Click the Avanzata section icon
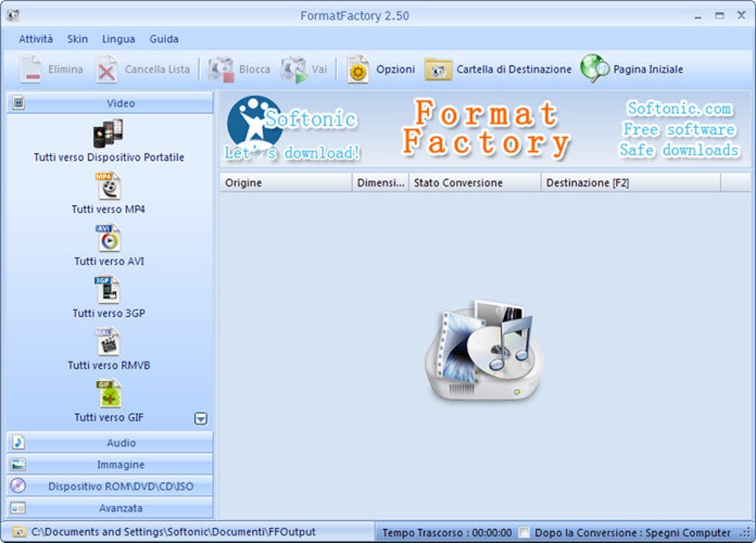The width and height of the screenshot is (756, 543). 19,508
